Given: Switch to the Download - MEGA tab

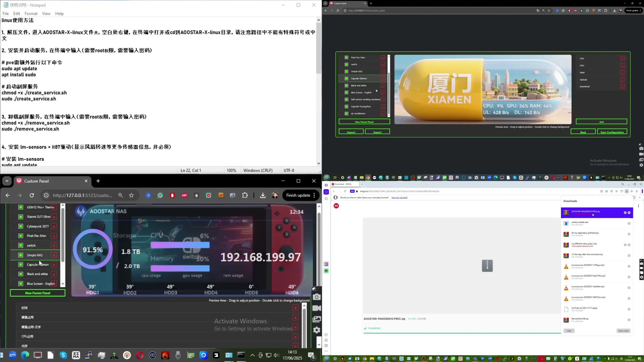Looking at the screenshot, I should click(x=345, y=184).
